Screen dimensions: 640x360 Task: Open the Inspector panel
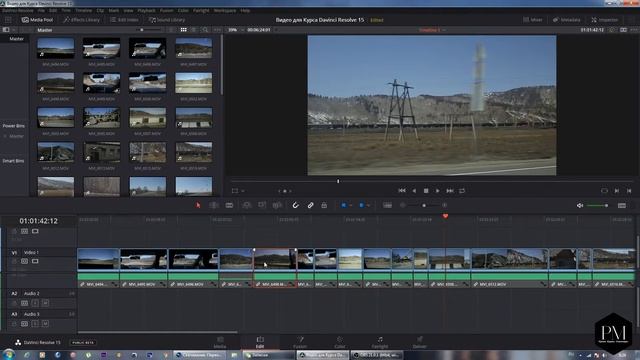point(604,20)
